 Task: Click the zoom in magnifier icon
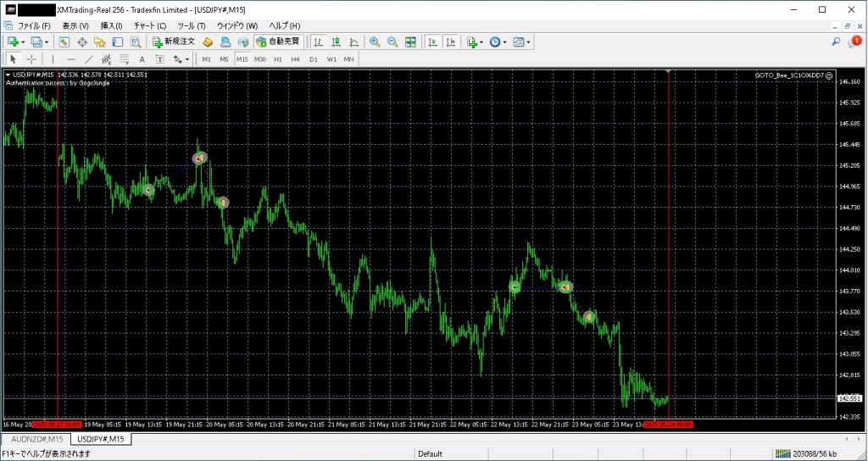(x=375, y=42)
